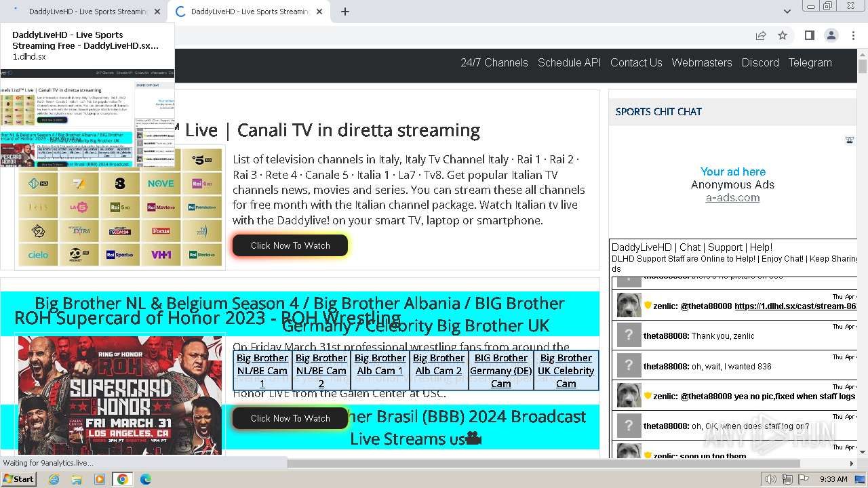Open the Contact Us page
868x488 pixels.
point(636,62)
